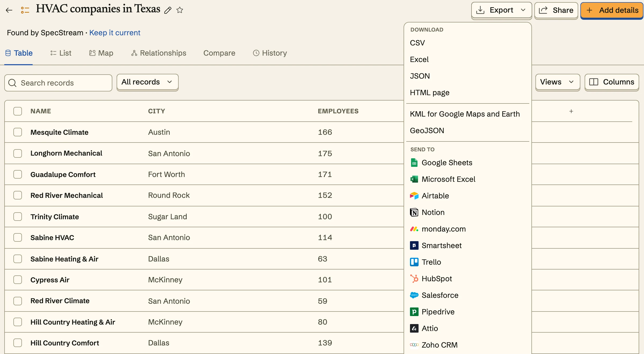
Task: Collapse the Export dropdown
Action: point(501,10)
